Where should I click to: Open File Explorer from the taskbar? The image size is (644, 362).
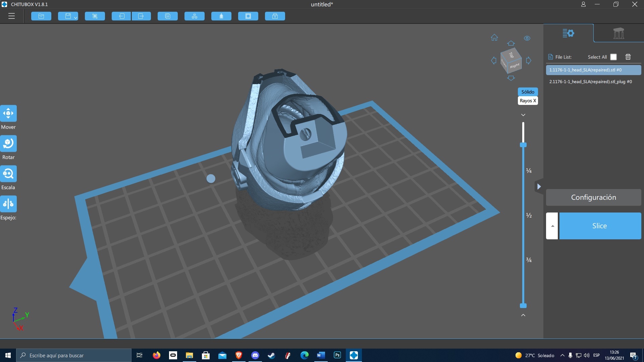pyautogui.click(x=190, y=355)
